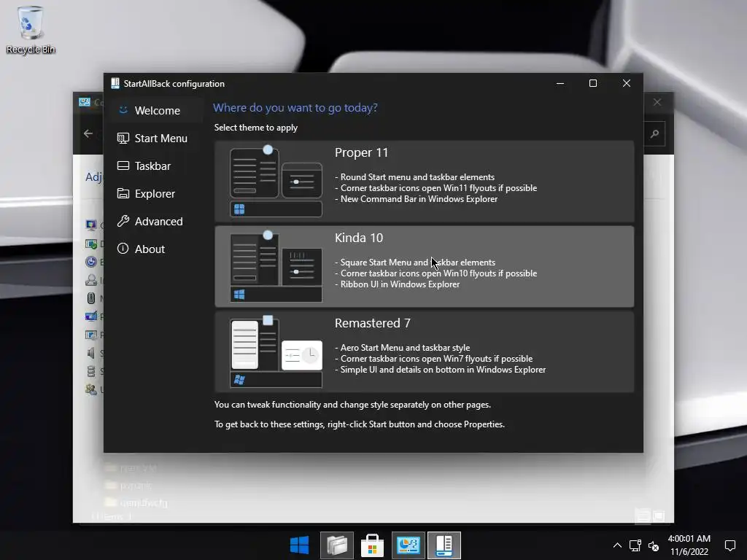Click the 'New Command Bar in Windows Explorer' line
747x560 pixels.
point(416,199)
